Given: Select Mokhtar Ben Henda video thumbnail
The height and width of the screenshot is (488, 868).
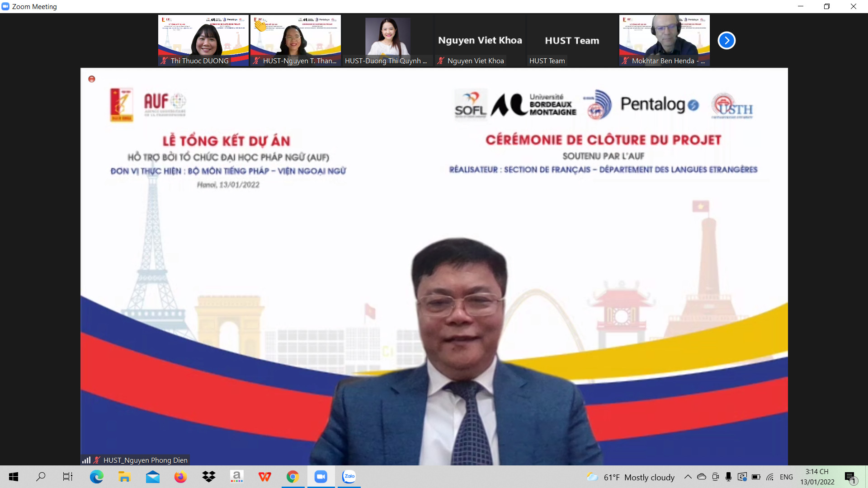Looking at the screenshot, I should (664, 40).
